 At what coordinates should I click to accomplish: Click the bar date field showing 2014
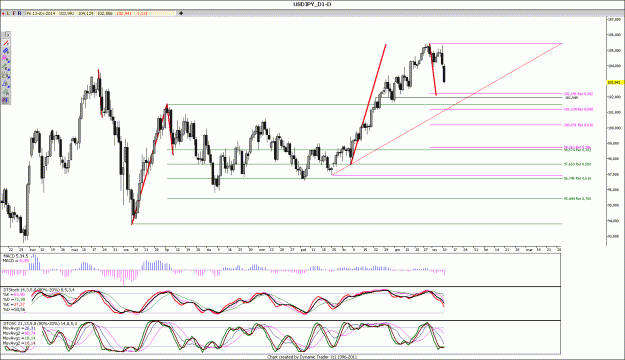tap(41, 13)
